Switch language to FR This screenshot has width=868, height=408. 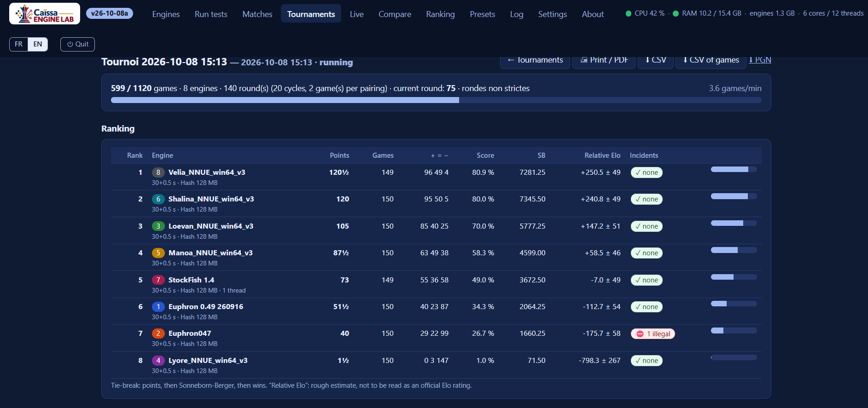(x=18, y=44)
